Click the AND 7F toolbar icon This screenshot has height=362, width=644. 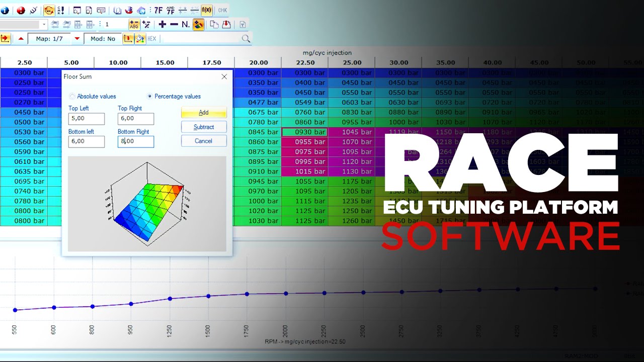171,10
